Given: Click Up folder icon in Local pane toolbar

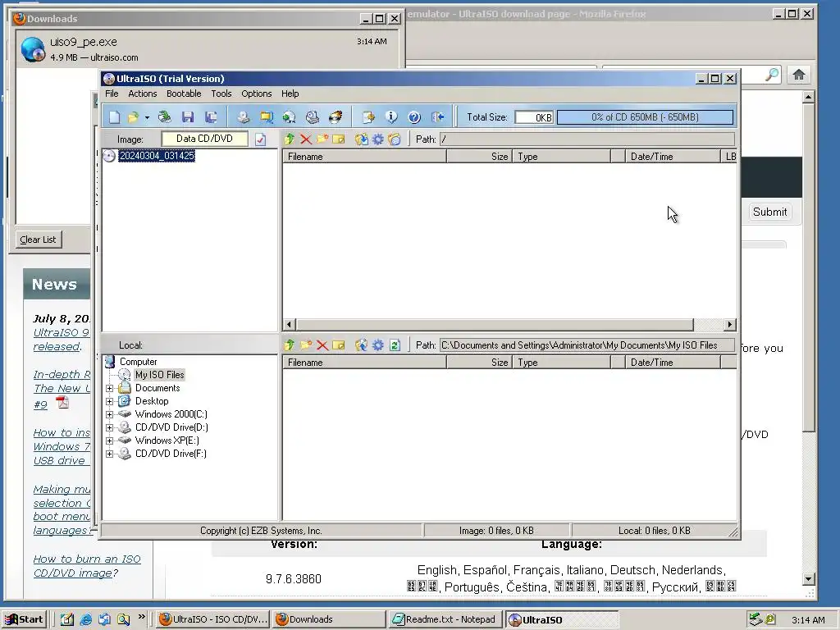Looking at the screenshot, I should click(x=290, y=345).
